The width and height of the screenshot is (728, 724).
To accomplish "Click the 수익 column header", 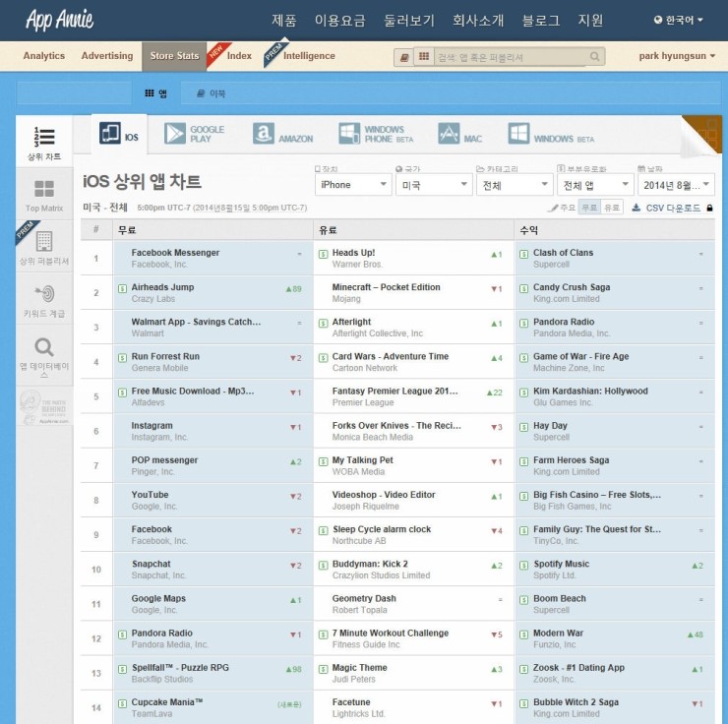I will click(615, 230).
